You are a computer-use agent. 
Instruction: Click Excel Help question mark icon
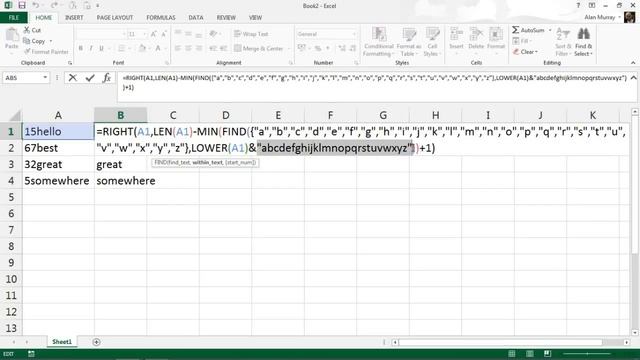tap(578, 5)
